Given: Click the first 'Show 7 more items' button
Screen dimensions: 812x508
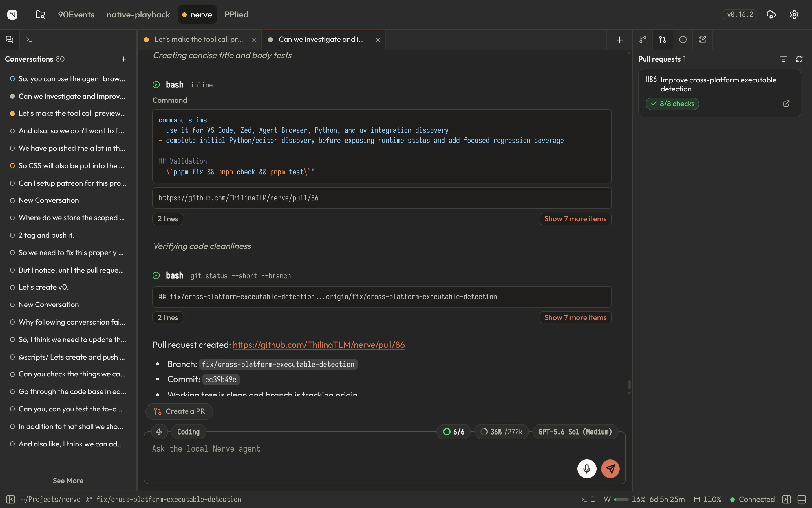Looking at the screenshot, I should point(575,219).
